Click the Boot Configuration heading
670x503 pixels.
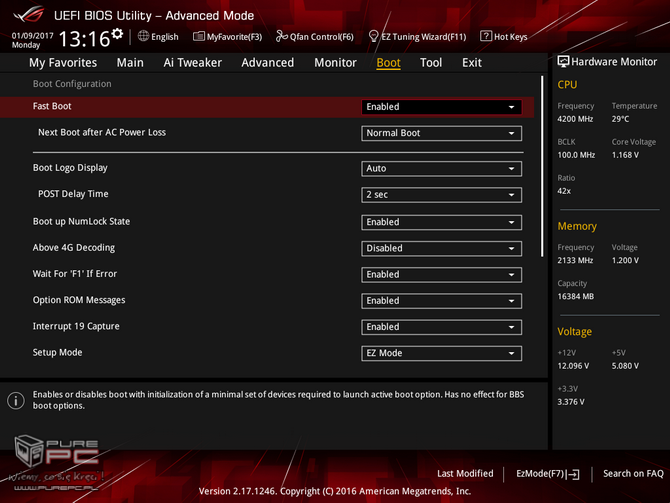72,84
